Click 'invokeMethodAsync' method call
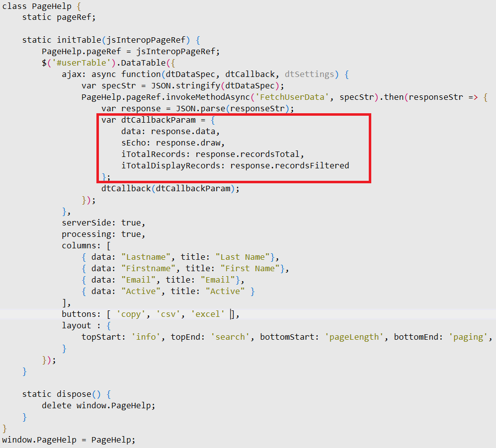This screenshot has width=496, height=448. (208, 97)
